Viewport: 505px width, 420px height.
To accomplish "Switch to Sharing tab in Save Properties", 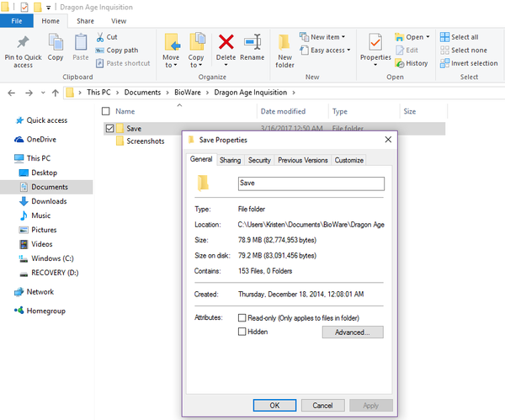I will tap(231, 160).
